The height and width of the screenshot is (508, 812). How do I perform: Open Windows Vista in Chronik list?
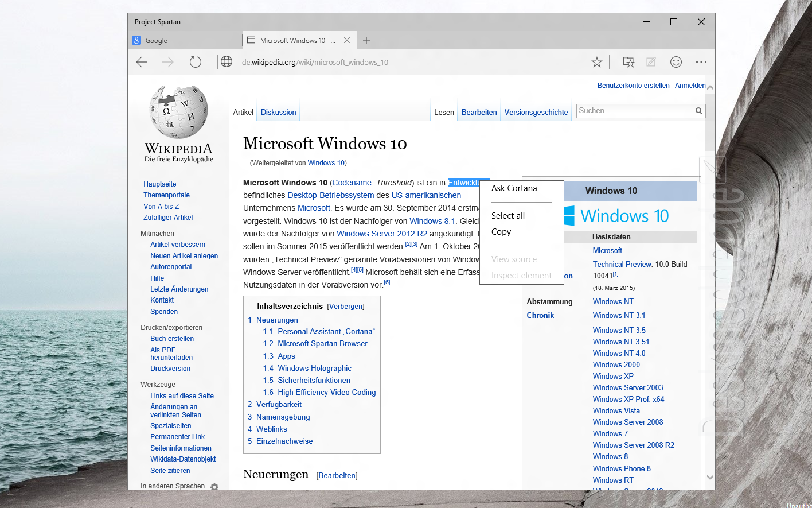pos(616,410)
